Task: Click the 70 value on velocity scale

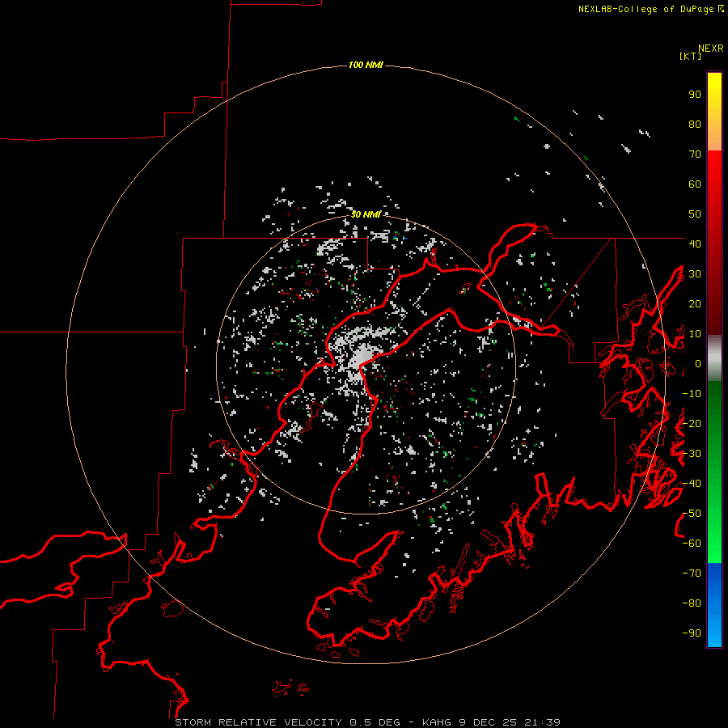Action: pyautogui.click(x=695, y=154)
